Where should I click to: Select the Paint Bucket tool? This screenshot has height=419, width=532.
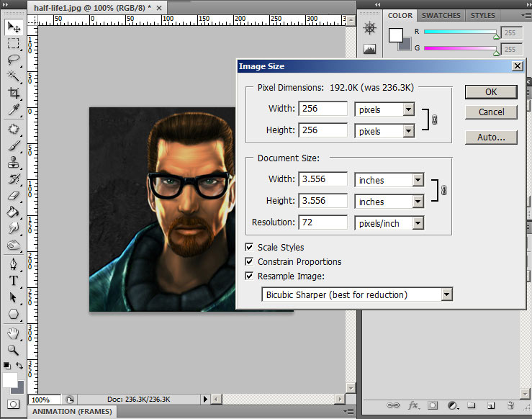click(14, 212)
